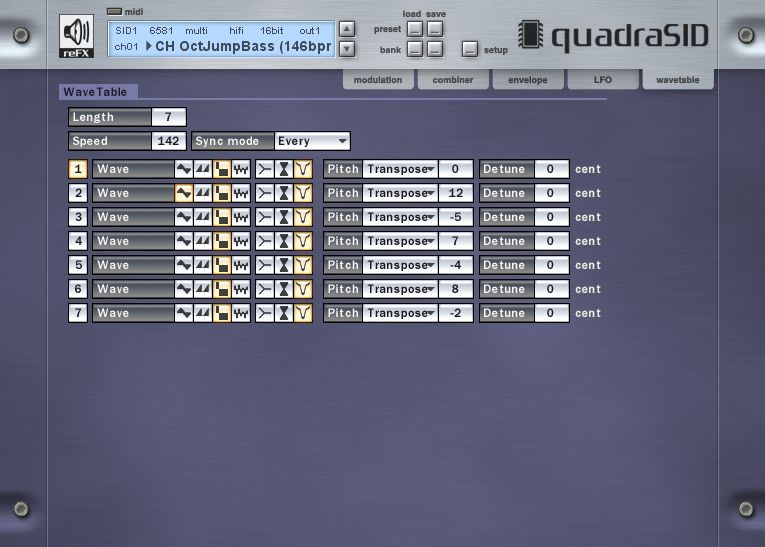Open Transpose pitch dropdown for step 6
The image size is (765, 547).
coord(400,289)
